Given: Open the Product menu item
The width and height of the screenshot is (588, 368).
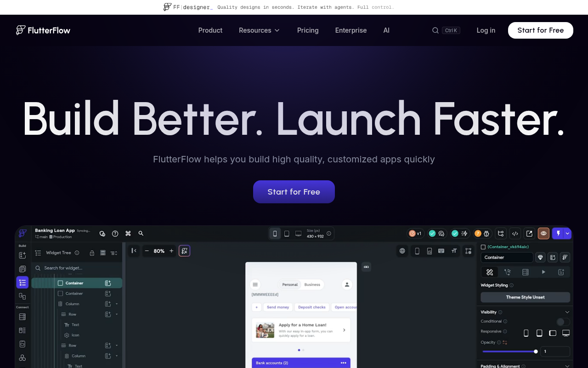Looking at the screenshot, I should (x=210, y=30).
